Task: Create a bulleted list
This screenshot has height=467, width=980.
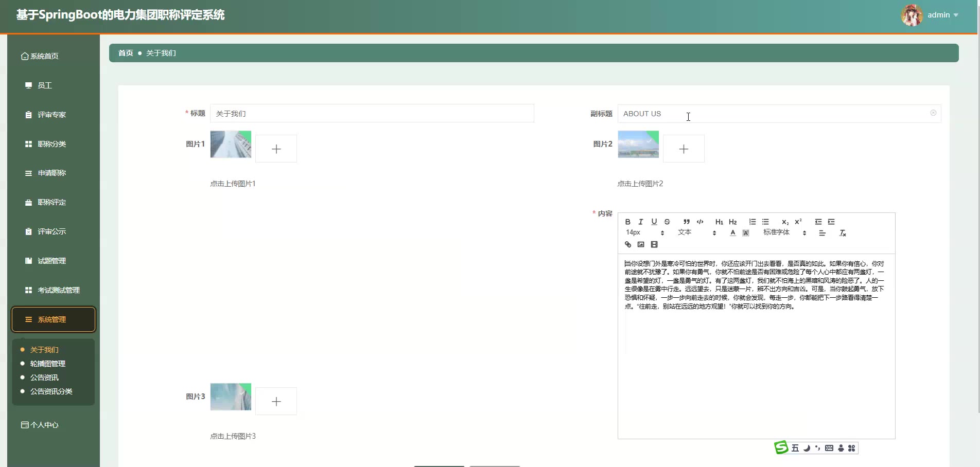Action: (x=765, y=222)
